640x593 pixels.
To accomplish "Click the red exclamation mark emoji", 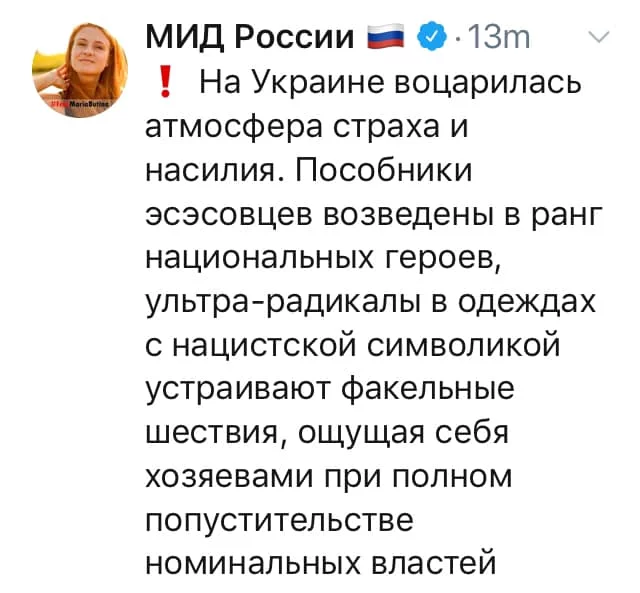I will (165, 82).
